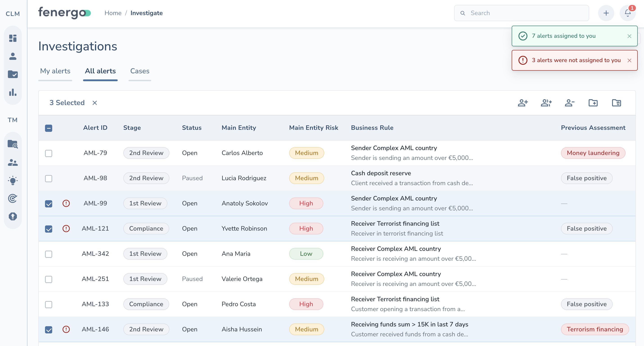Viewport: 644px width, 346px height.
Task: Dismiss the 3 alerts not assigned notification
Action: (629, 61)
